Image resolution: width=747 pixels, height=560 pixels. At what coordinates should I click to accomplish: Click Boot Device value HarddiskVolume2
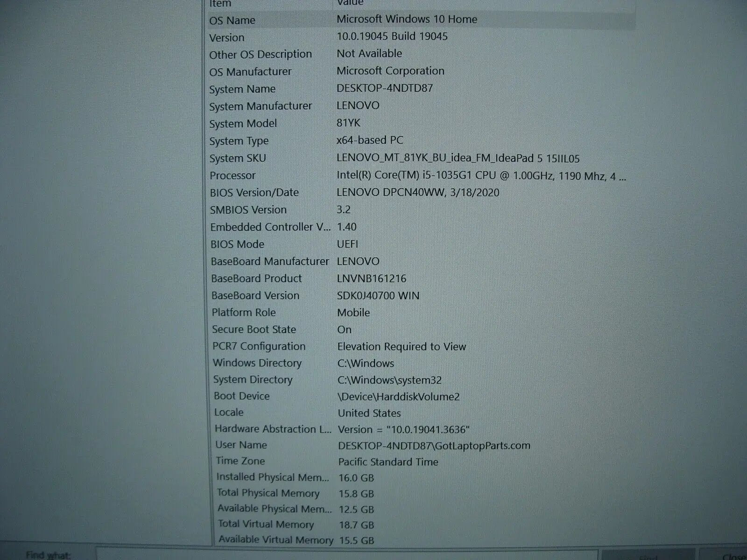click(399, 397)
